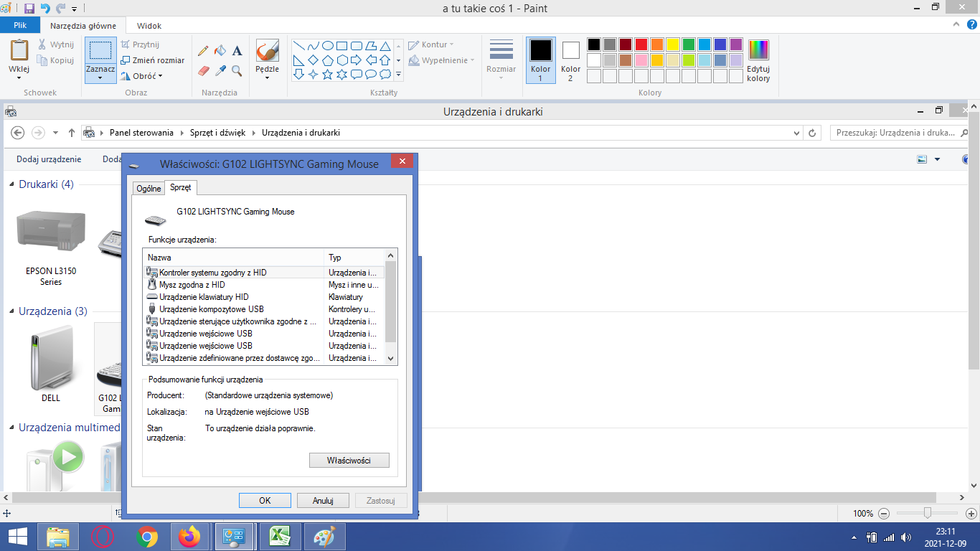Pick the red color swatch
This screenshot has width=980, height=551.
(641, 44)
